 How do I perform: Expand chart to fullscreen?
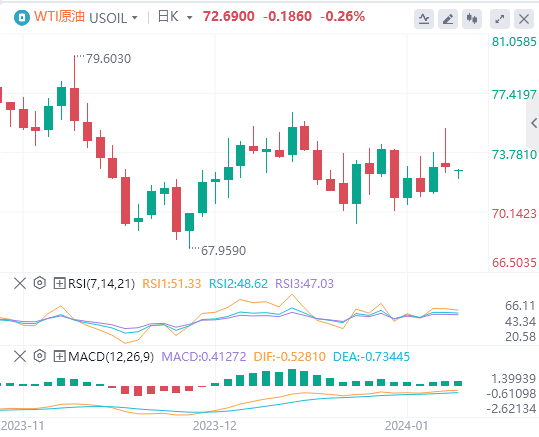[499, 19]
